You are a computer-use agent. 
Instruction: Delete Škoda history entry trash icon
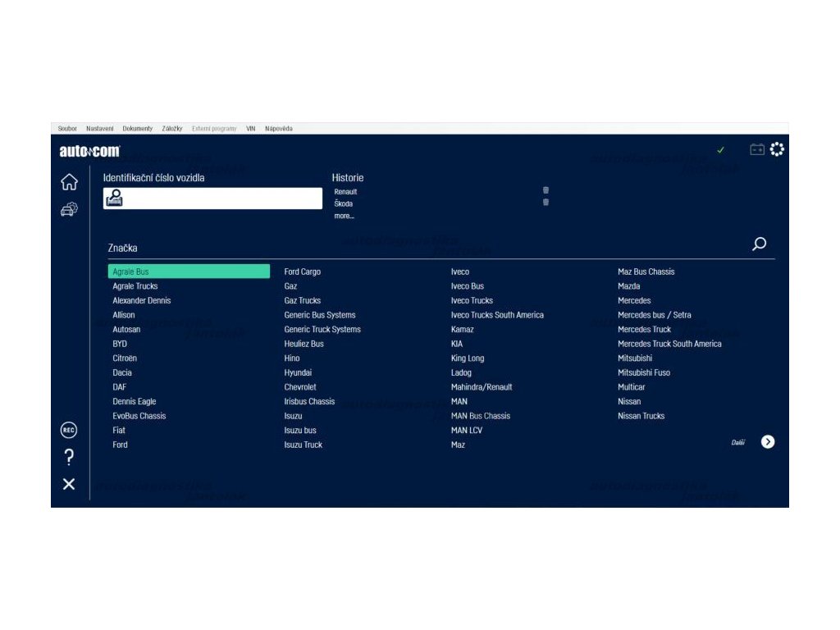(546, 203)
